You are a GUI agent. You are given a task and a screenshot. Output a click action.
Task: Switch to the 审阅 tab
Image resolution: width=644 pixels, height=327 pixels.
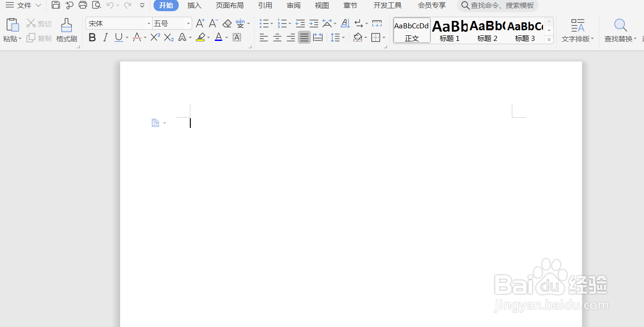coord(294,6)
